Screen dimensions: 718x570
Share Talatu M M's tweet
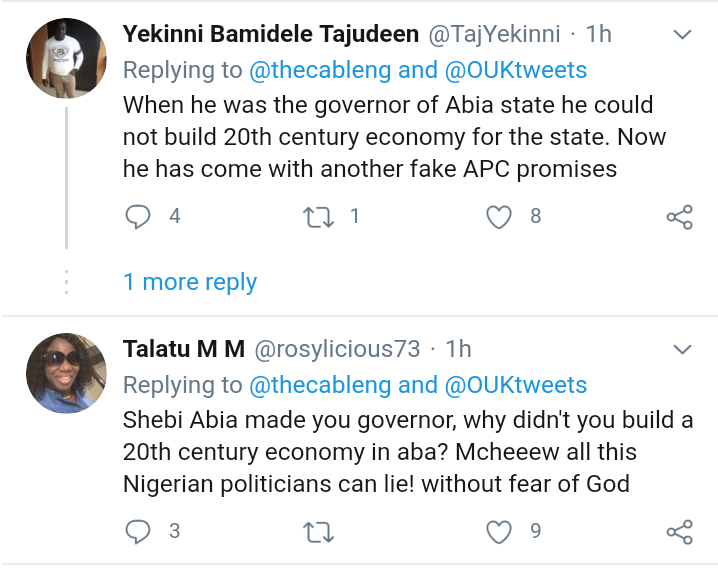[680, 532]
